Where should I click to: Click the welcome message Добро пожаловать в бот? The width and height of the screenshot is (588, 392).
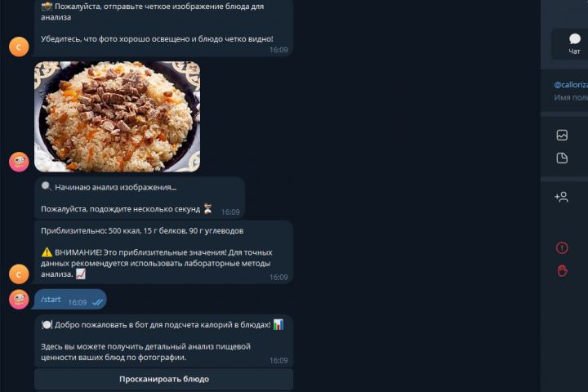point(163,341)
